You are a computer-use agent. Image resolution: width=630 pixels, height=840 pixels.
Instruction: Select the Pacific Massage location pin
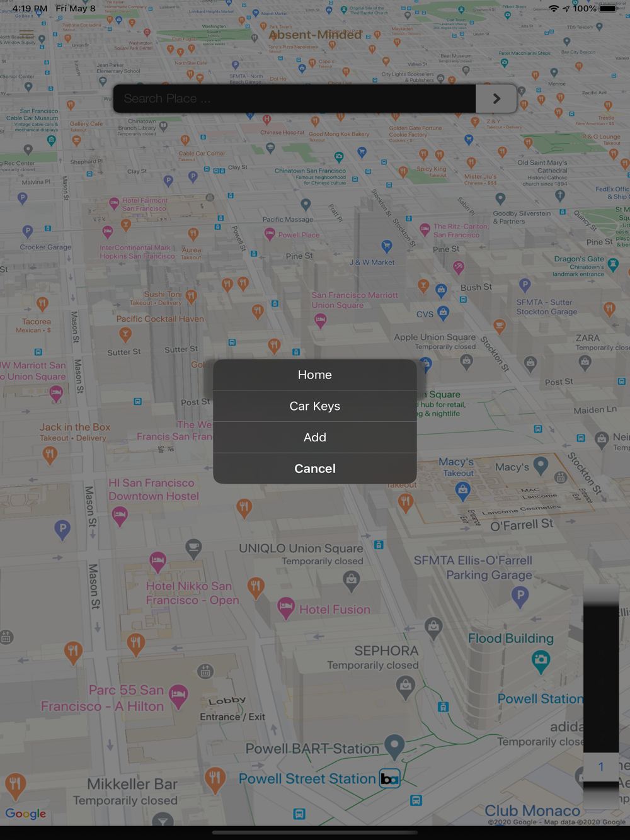(x=306, y=205)
